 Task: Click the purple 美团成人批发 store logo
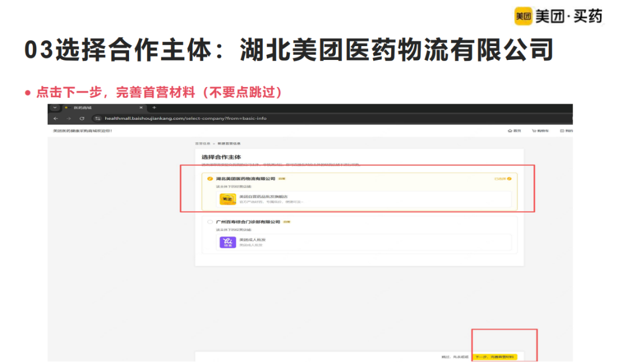pos(227,242)
